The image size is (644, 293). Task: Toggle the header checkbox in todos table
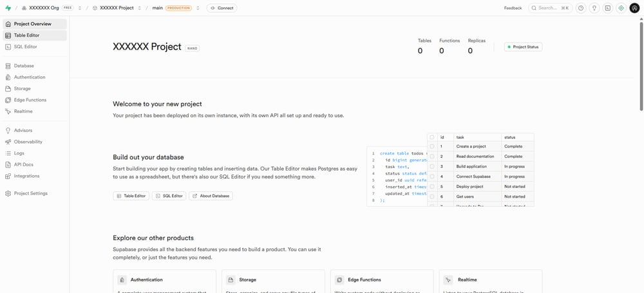(x=432, y=137)
